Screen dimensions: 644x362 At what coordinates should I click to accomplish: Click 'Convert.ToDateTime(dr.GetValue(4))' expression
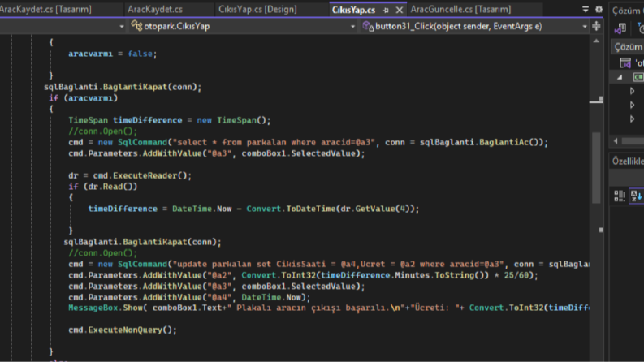click(331, 209)
